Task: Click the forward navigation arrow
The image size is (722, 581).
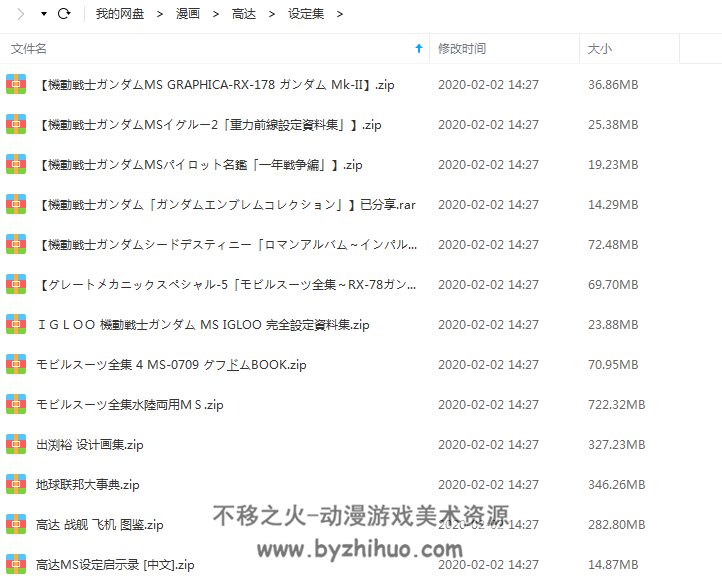Action: point(21,14)
